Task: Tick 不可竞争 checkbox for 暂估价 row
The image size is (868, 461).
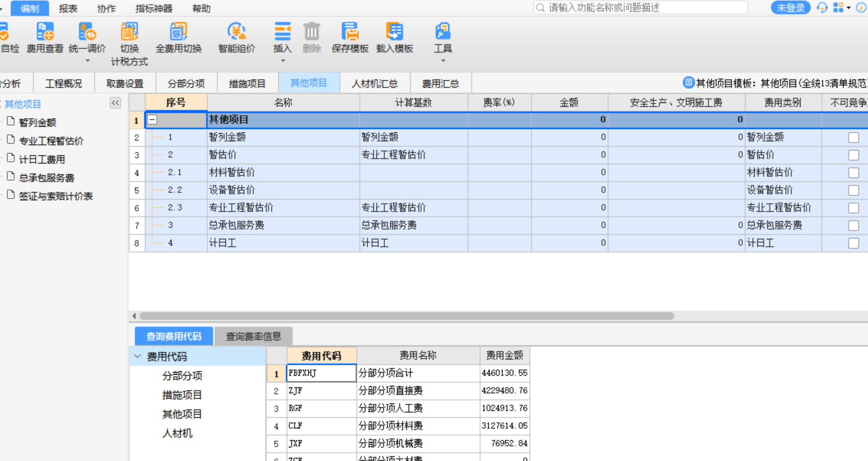Action: pos(853,155)
